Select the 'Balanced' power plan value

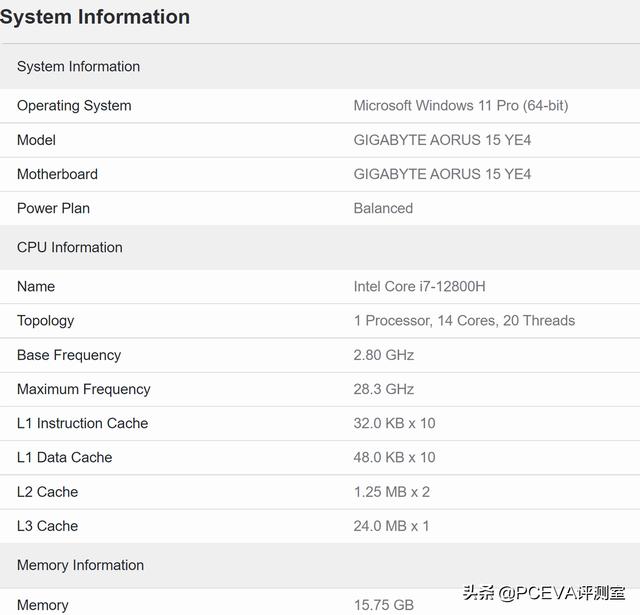pos(383,209)
